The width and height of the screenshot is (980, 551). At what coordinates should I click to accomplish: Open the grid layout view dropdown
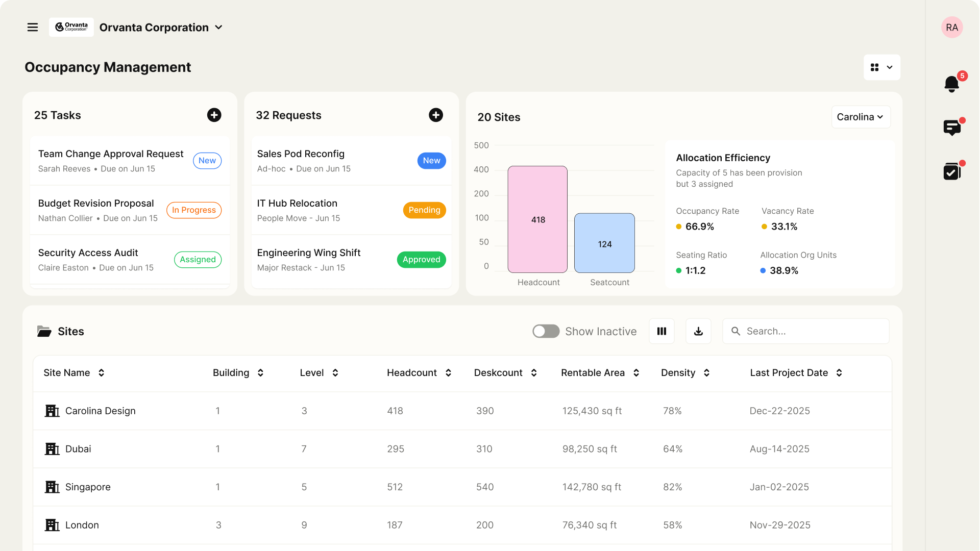tap(881, 67)
